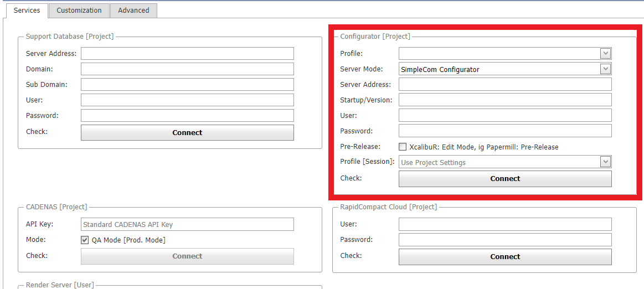Click Connect in Configurator section
This screenshot has width=644, height=289.
[x=505, y=179]
